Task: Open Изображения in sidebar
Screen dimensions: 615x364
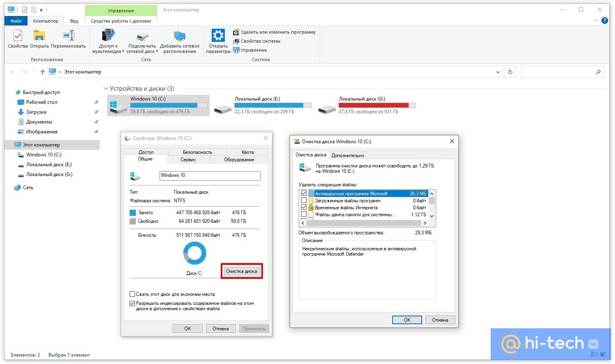Action: click(41, 132)
